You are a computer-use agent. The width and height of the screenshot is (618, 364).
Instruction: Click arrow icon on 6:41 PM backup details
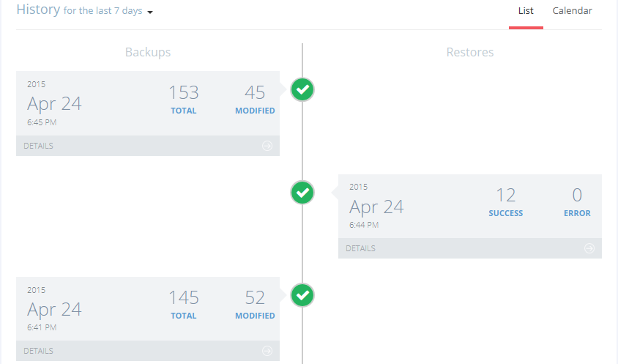pos(267,351)
